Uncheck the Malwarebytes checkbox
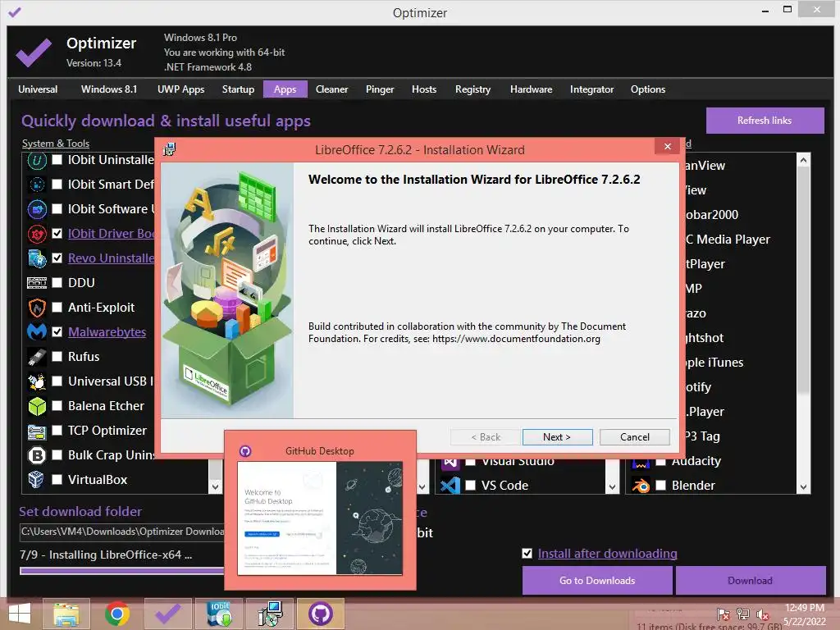Screen dimensions: 840x630 [57, 332]
